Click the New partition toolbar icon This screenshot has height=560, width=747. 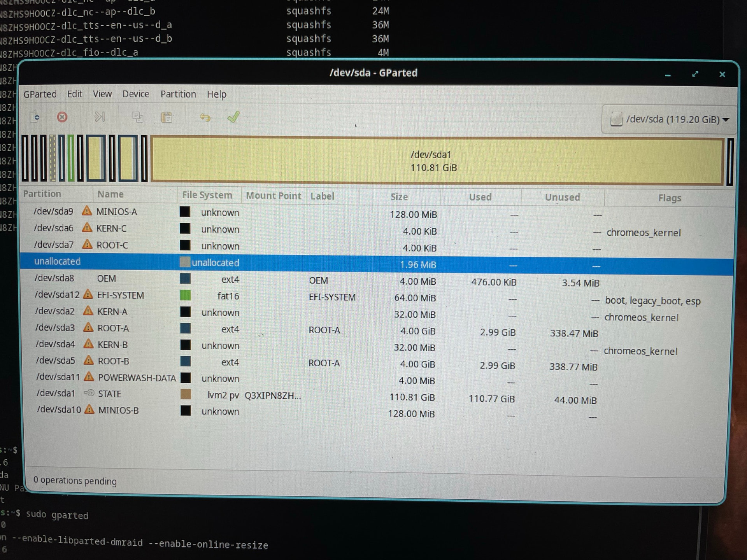point(35,117)
